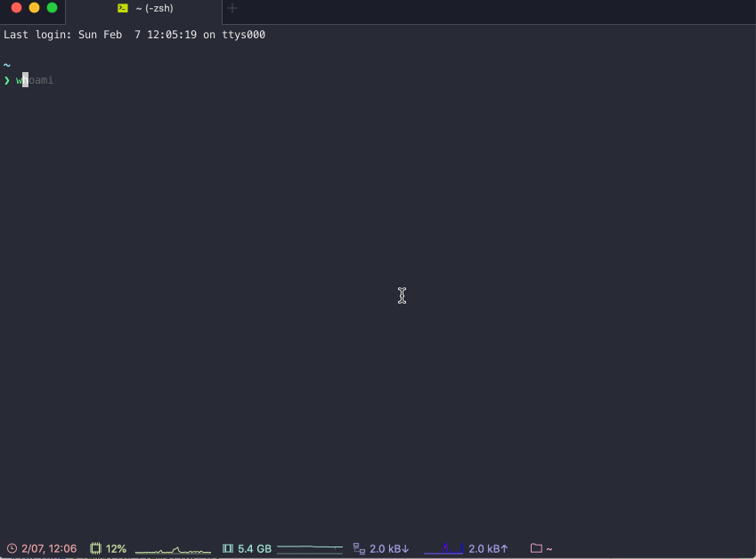
Task: Click the CPU chip icon in the status bar
Action: coord(94,548)
